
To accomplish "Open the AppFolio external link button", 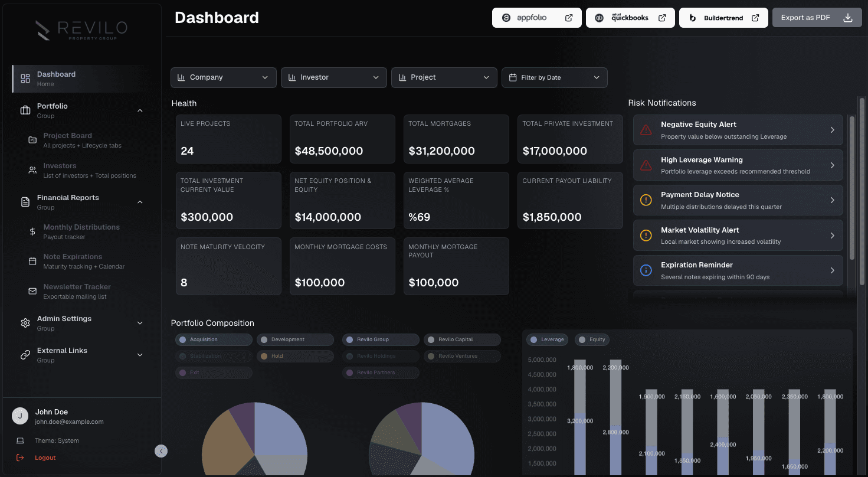I will 537,18.
